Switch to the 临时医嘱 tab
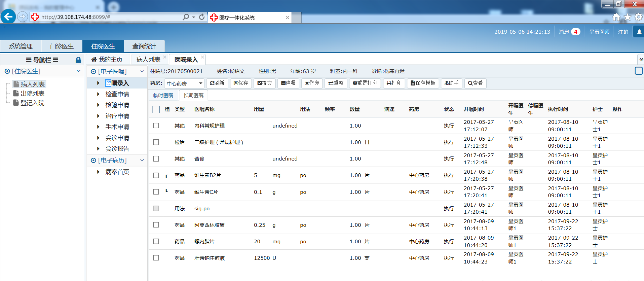Image resolution: width=644 pixels, height=281 pixels. point(163,96)
